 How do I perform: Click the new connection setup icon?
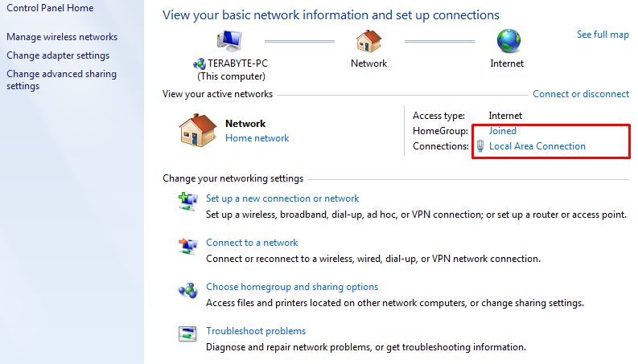188,202
